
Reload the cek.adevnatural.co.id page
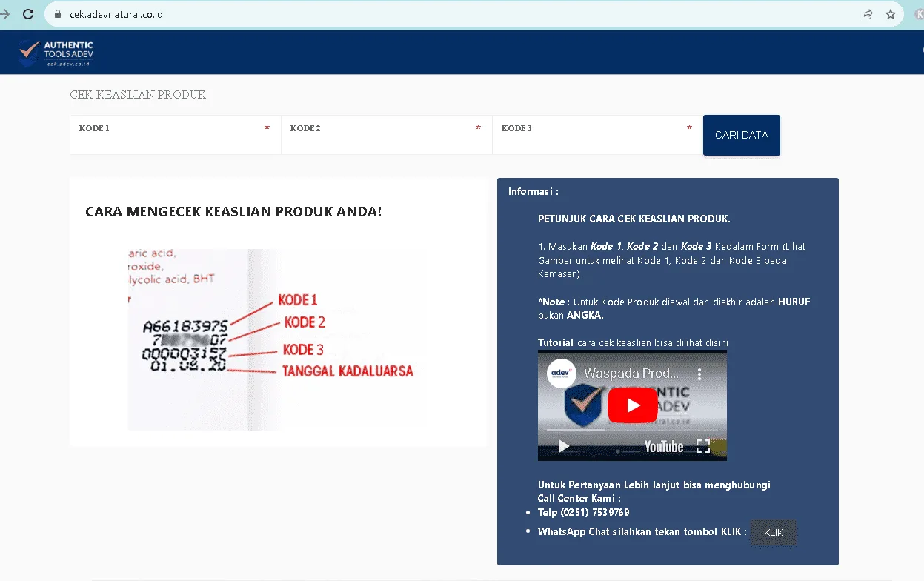(28, 13)
